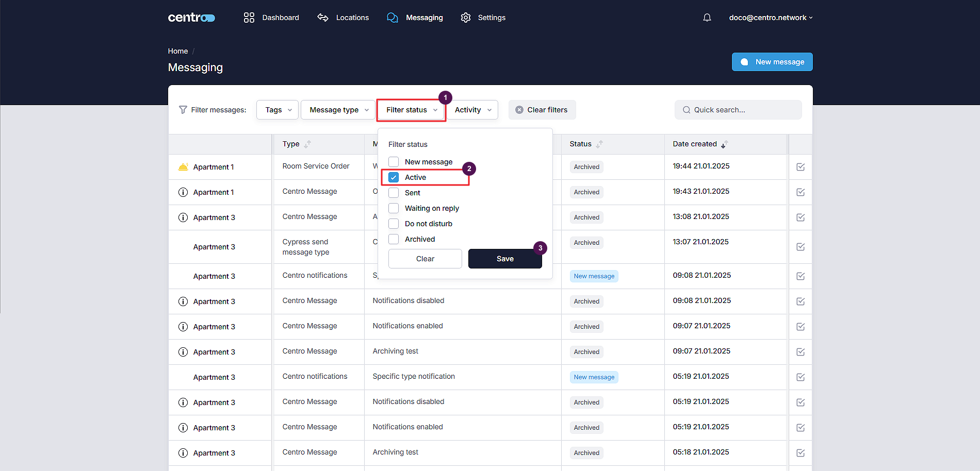The width and height of the screenshot is (980, 471).
Task: Open Locations in top navigation
Action: 343,18
